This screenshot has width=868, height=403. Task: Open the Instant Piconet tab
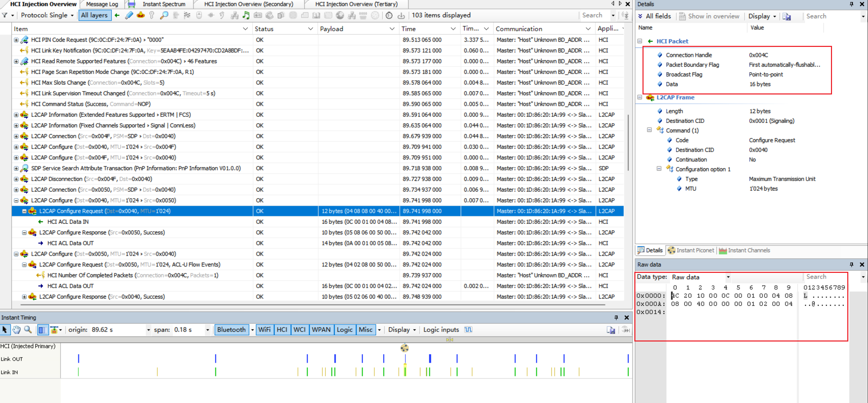pyautogui.click(x=691, y=250)
